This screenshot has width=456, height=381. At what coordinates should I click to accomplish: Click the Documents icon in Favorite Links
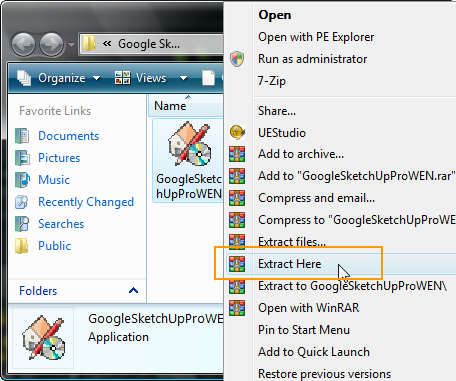(x=22, y=136)
